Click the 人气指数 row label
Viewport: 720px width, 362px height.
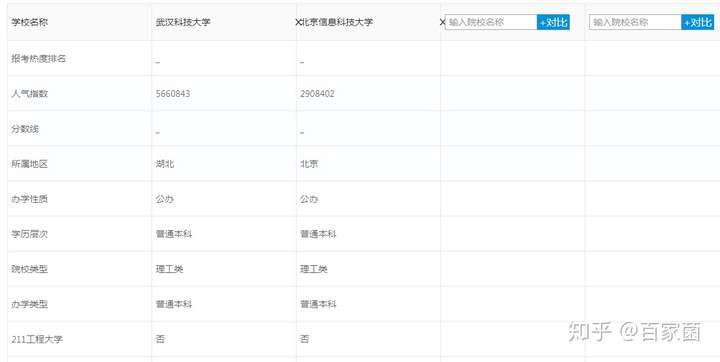(x=29, y=94)
